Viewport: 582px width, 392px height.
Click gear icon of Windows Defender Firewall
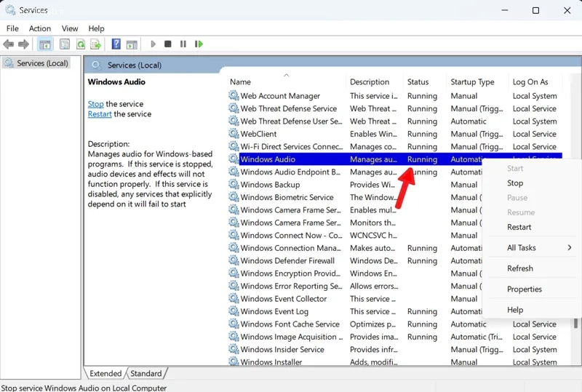tap(234, 260)
